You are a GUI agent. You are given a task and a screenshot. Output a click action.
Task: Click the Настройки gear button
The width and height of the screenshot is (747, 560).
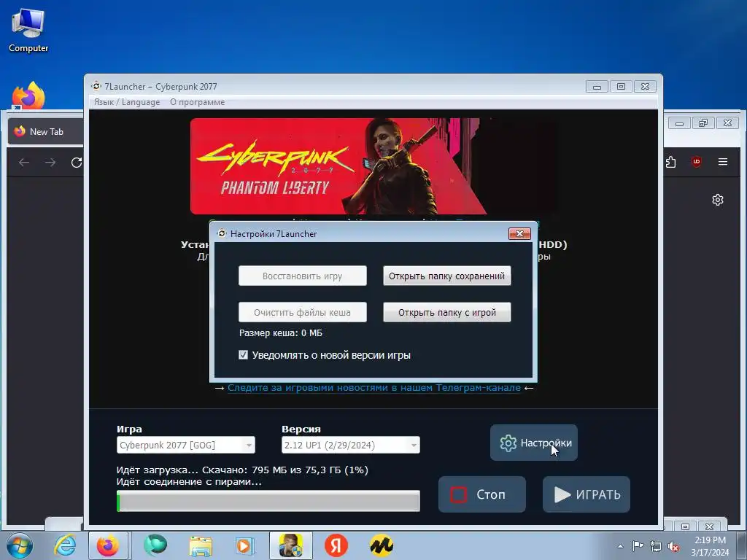(534, 443)
